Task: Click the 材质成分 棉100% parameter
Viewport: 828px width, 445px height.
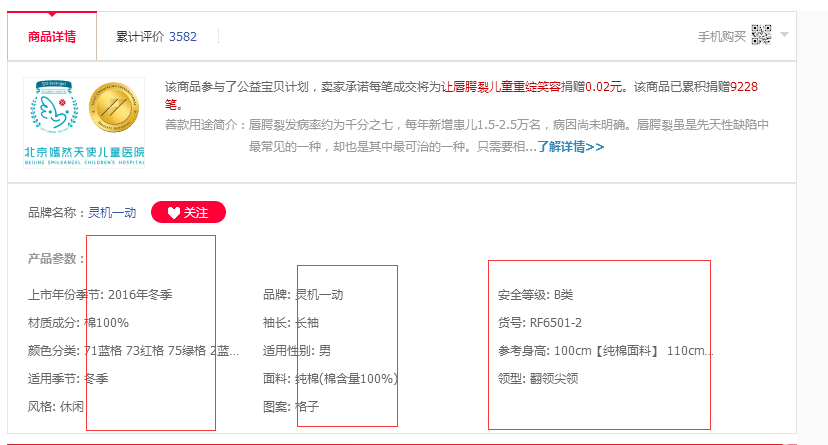Action: coord(78,323)
